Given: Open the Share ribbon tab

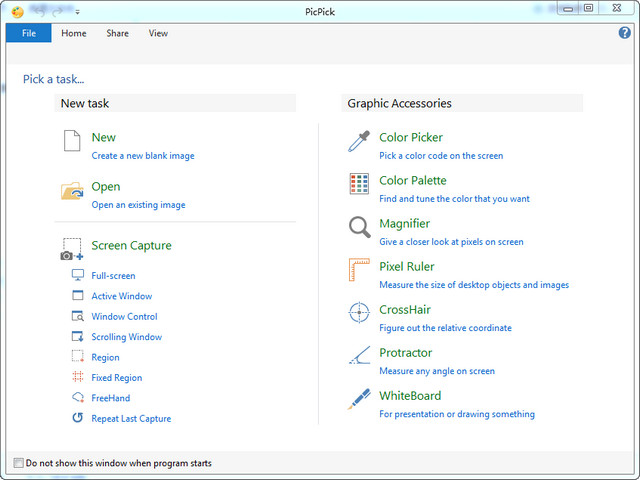Looking at the screenshot, I should coord(118,33).
